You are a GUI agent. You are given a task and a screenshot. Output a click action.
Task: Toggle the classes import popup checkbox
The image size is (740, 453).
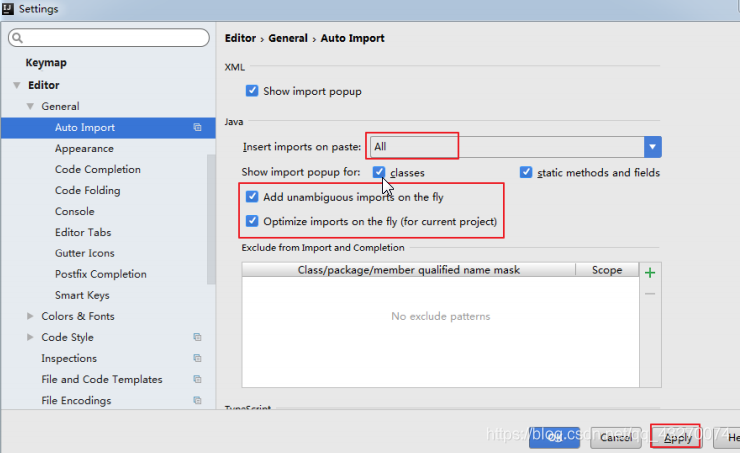tap(379, 172)
